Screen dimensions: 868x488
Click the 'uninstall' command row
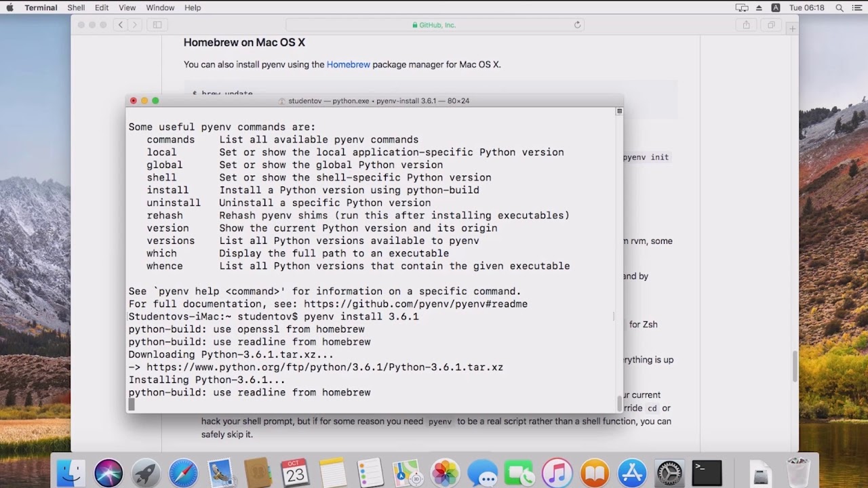coord(289,203)
